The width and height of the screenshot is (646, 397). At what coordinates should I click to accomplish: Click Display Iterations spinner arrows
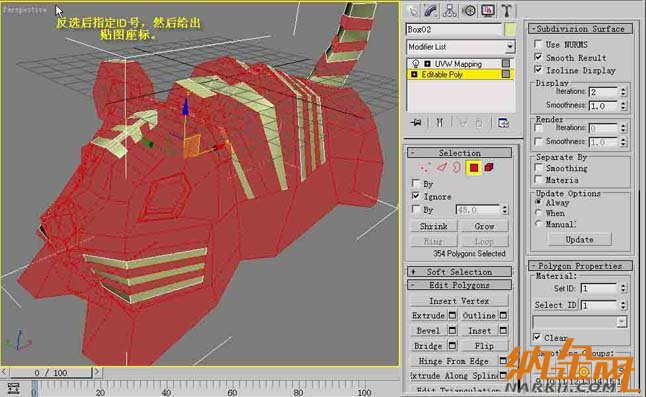click(623, 92)
